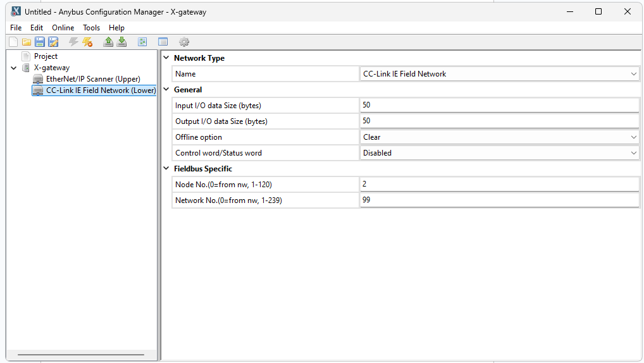The height and width of the screenshot is (363, 644).
Task: Click the Open folder toolbar icon
Action: (27, 42)
